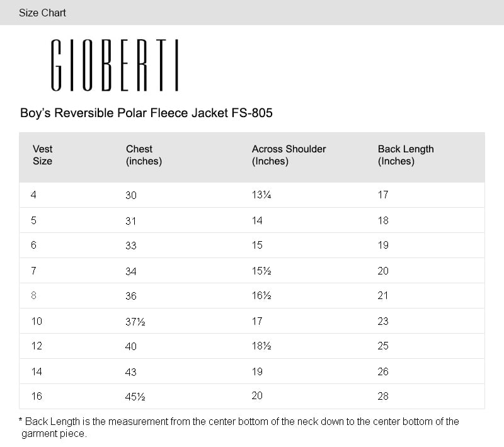Screen dimensions: 504x447
Task: Click the Vest Size column header
Action: click(x=43, y=155)
